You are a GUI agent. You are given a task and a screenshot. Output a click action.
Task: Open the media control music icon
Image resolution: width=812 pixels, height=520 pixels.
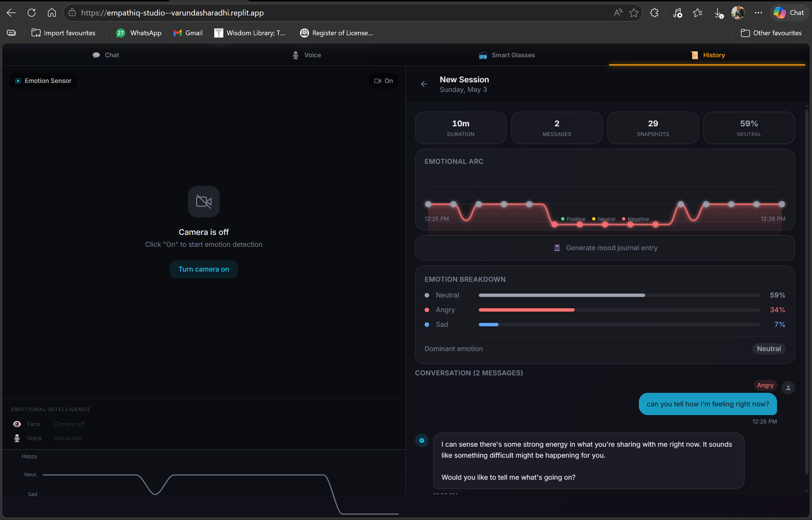coord(677,13)
